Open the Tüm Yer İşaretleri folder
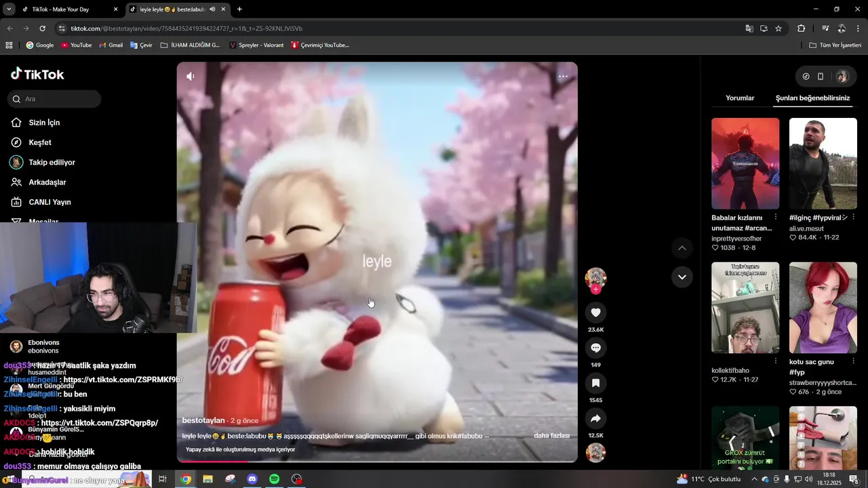 tap(835, 45)
